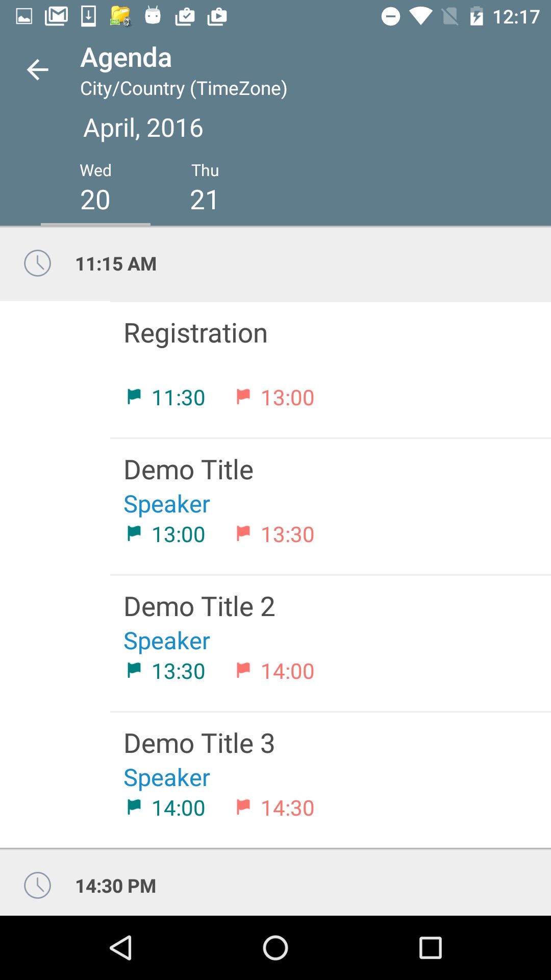Open the Speaker link under Demo Title 3
Viewport: 551px width, 980px height.
(x=167, y=778)
